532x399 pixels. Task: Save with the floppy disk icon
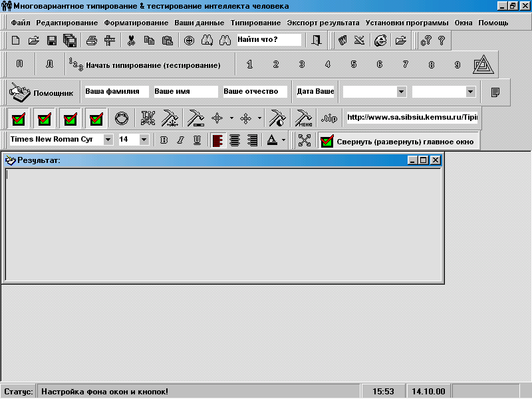[x=52, y=41]
